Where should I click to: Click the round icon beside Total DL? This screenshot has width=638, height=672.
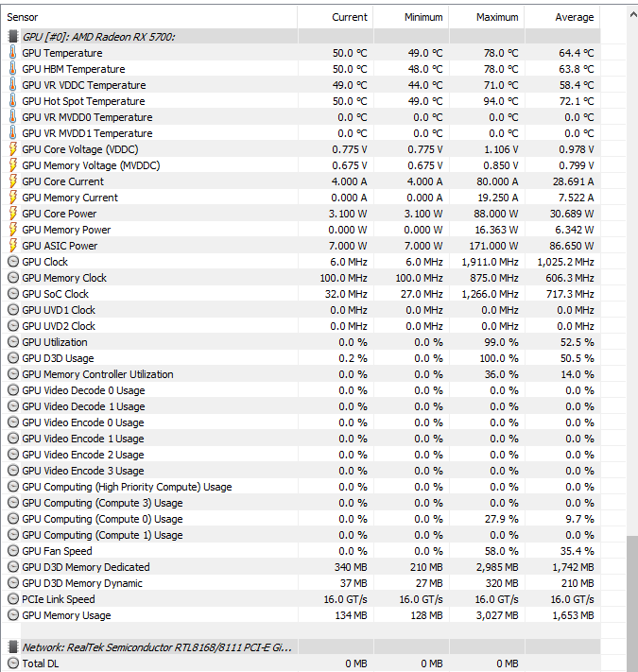pyautogui.click(x=13, y=663)
